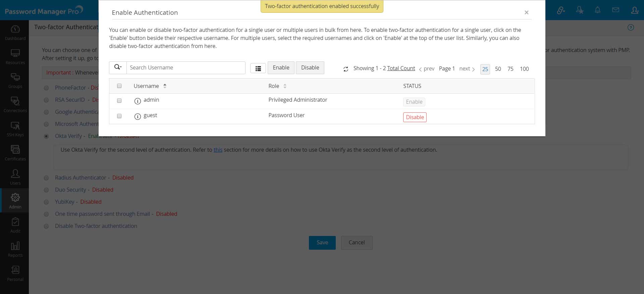
Task: Go to the next page
Action: tap(467, 69)
